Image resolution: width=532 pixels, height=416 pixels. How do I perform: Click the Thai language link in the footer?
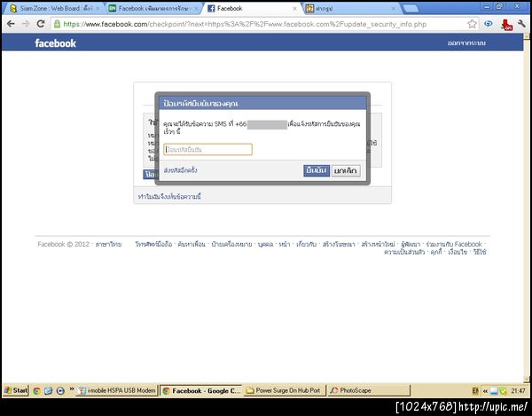tap(108, 244)
